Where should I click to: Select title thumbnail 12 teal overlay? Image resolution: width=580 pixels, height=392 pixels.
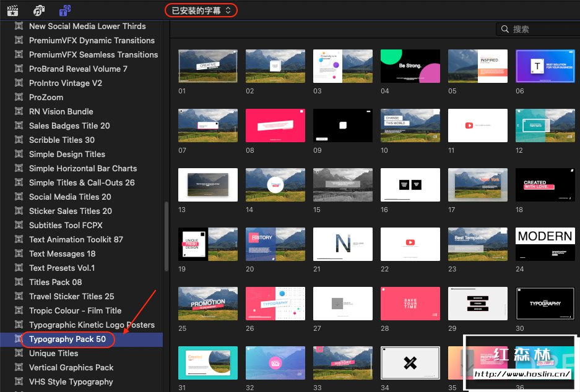tap(545, 126)
